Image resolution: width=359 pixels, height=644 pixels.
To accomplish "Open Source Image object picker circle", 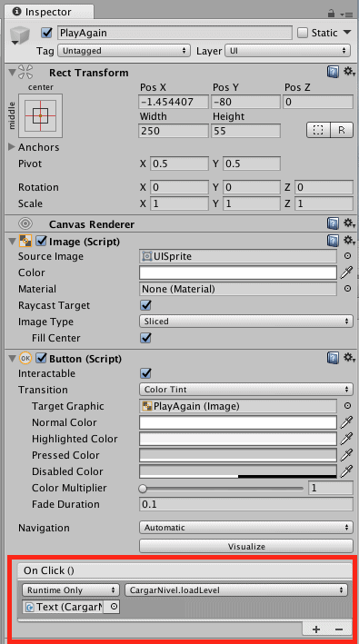I will [347, 256].
